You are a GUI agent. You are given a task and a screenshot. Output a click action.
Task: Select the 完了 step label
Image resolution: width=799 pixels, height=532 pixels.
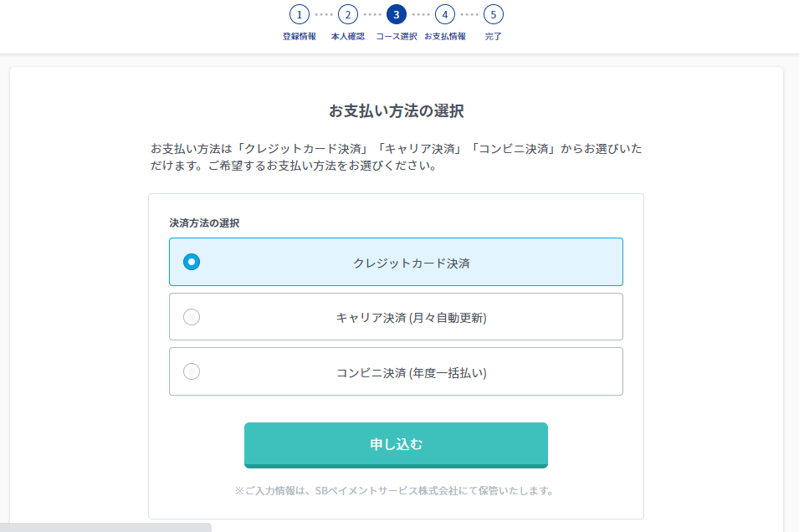coord(493,36)
